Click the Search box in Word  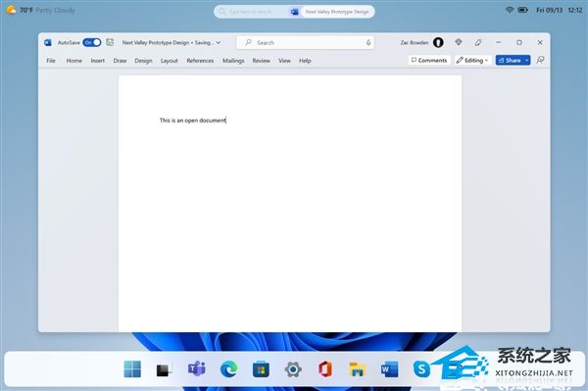click(305, 43)
